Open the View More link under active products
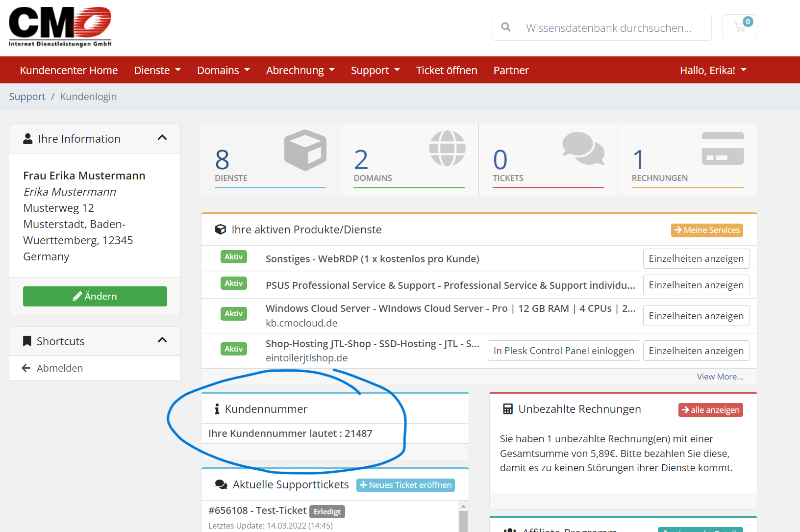The height and width of the screenshot is (532, 800). (x=720, y=376)
